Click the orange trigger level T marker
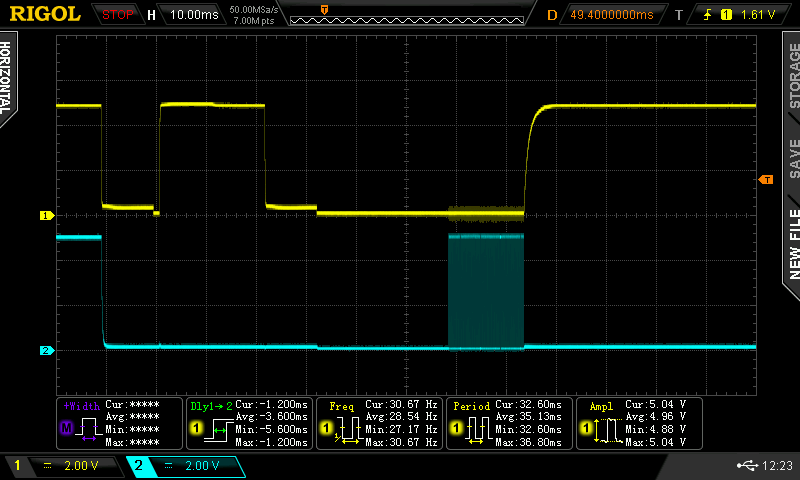 766,180
